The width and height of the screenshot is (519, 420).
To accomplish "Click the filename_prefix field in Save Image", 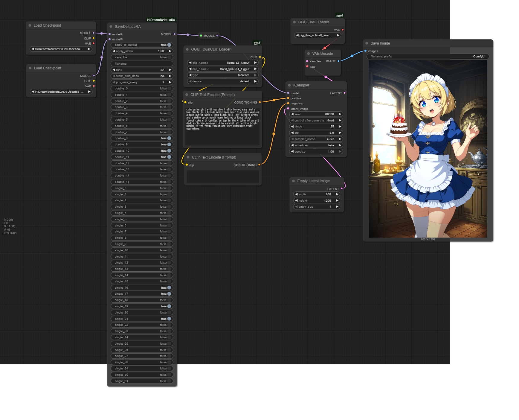I will 428,57.
